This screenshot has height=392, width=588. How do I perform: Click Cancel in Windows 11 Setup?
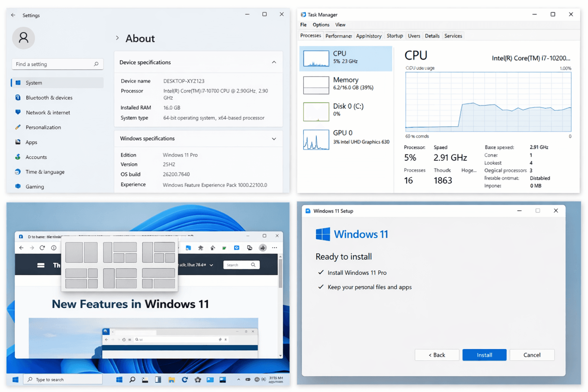532,355
